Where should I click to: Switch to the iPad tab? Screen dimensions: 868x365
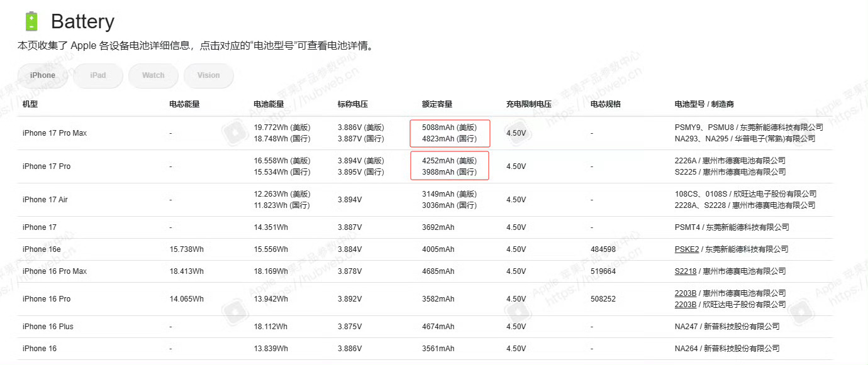[98, 75]
